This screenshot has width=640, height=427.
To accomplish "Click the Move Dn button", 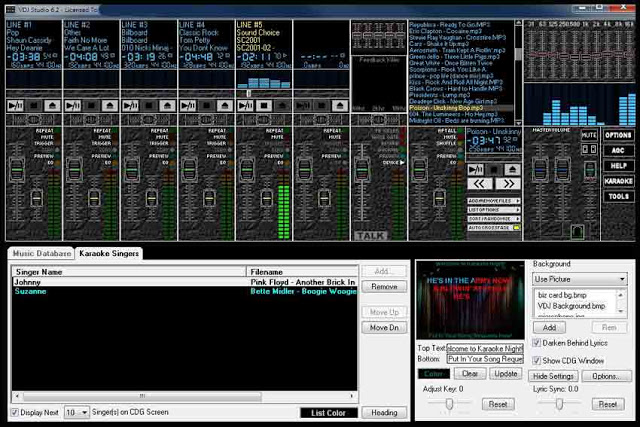I will click(384, 328).
